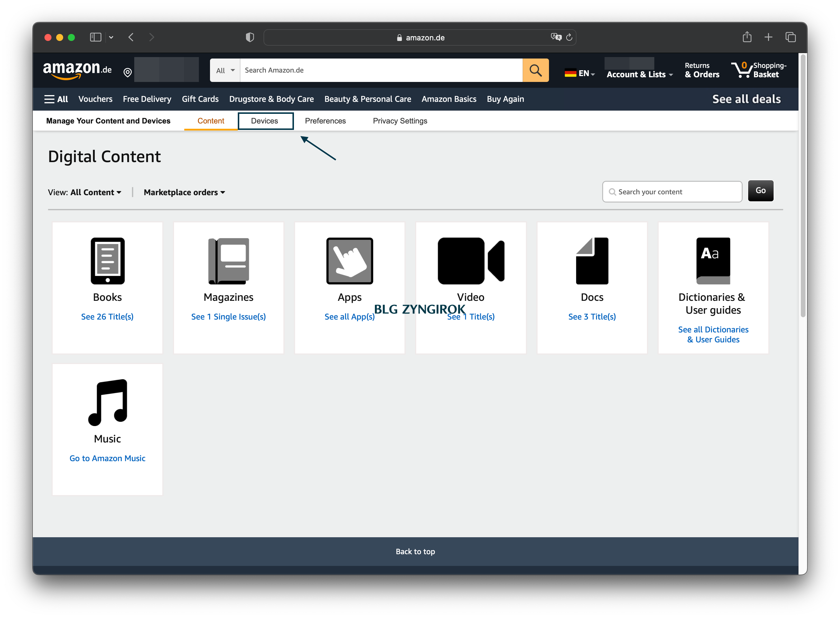This screenshot has width=840, height=618.
Task: Click the Docs file icon
Action: tap(592, 261)
